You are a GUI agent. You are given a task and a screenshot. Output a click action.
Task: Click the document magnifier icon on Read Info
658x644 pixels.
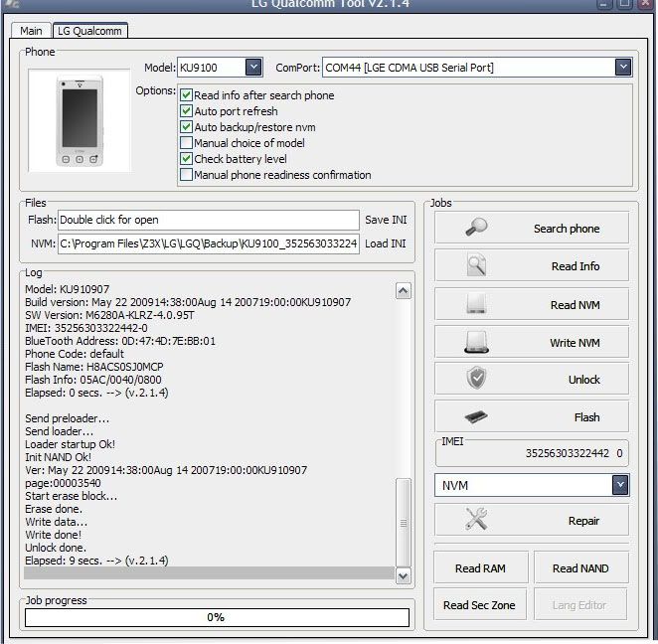pos(476,265)
